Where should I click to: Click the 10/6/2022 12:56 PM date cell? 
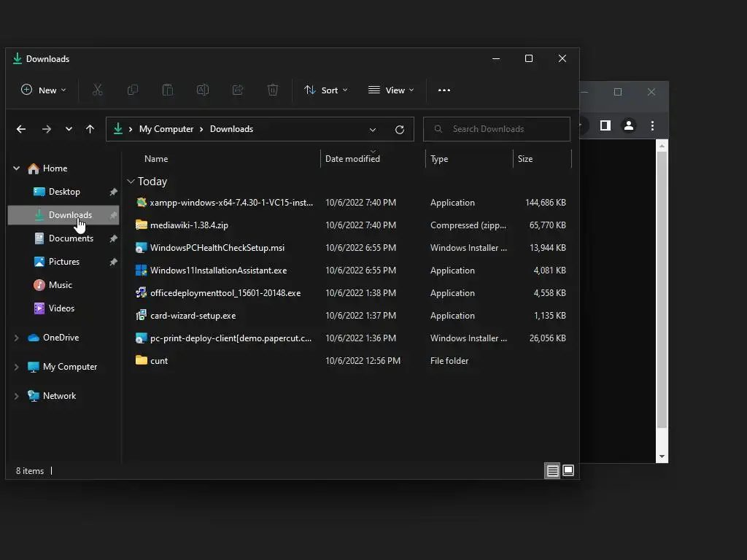pos(363,360)
